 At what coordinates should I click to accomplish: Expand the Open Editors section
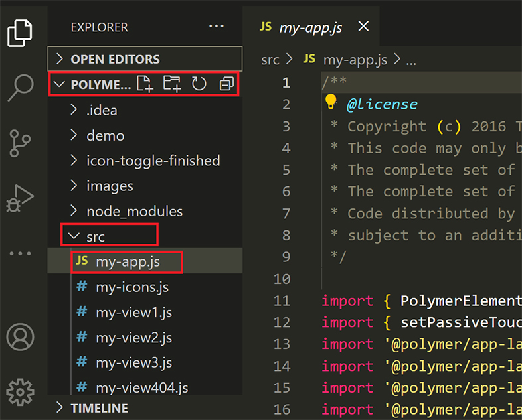[145, 59]
